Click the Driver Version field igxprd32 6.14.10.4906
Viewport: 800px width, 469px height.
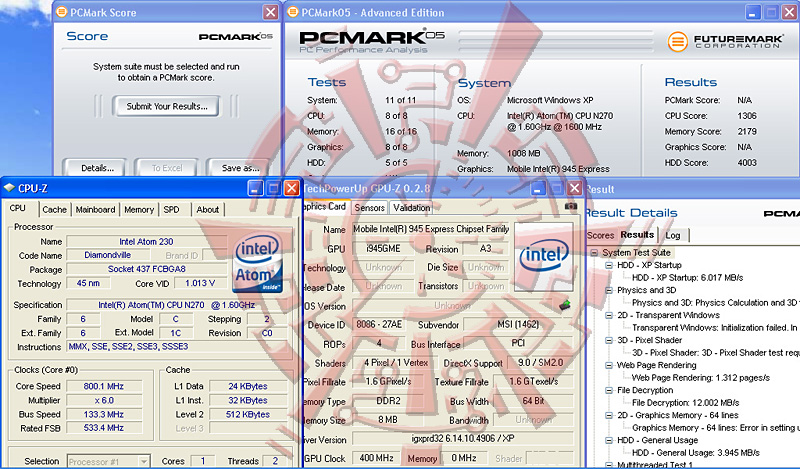coord(463,438)
